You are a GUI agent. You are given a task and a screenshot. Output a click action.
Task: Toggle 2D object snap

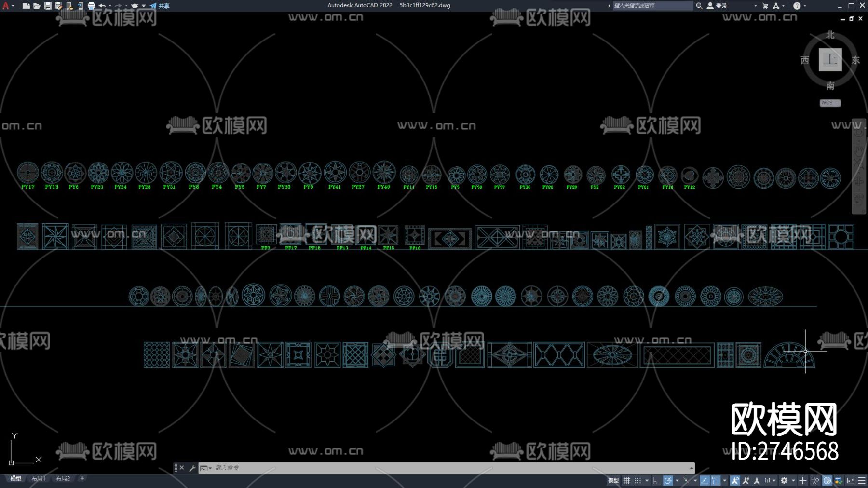pyautogui.click(x=716, y=480)
